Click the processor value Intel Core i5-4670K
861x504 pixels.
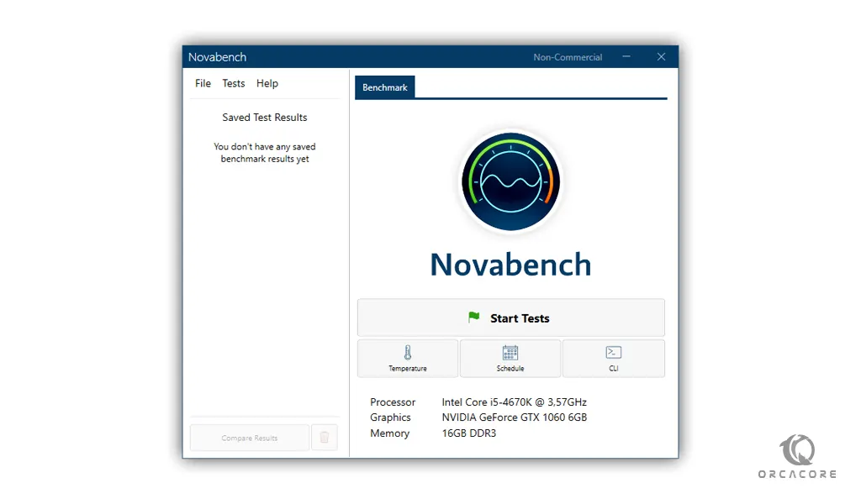514,402
